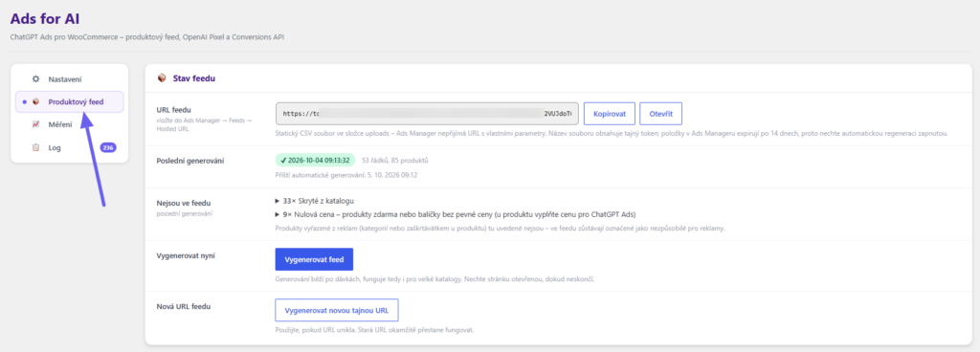980x352 pixels.
Task: Click the Ads for AI page title
Action: 45,19
